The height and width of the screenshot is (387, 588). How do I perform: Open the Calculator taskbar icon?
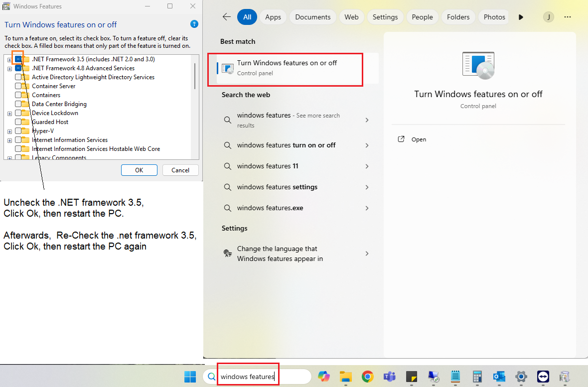477,377
